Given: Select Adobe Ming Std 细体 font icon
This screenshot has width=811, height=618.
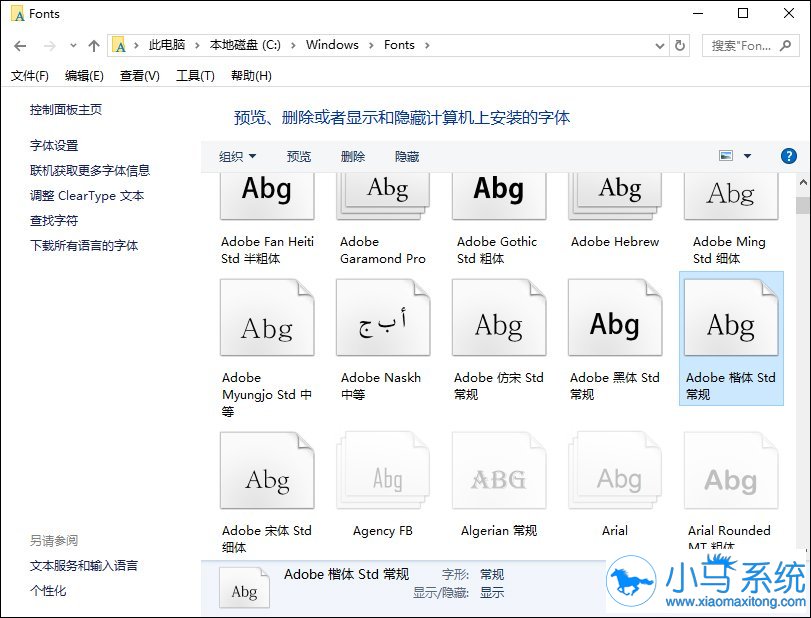Looking at the screenshot, I should [x=731, y=197].
